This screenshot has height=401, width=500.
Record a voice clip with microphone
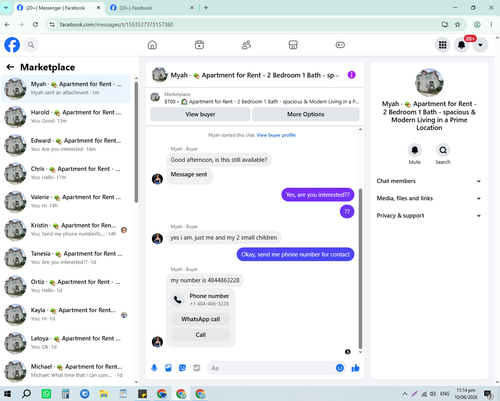154,368
